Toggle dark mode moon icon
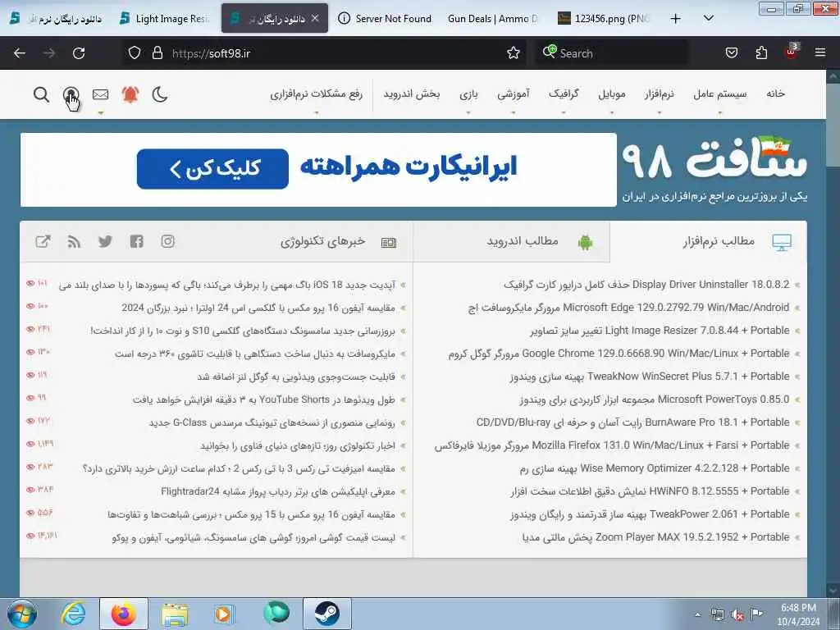This screenshot has width=840, height=630. [x=160, y=95]
